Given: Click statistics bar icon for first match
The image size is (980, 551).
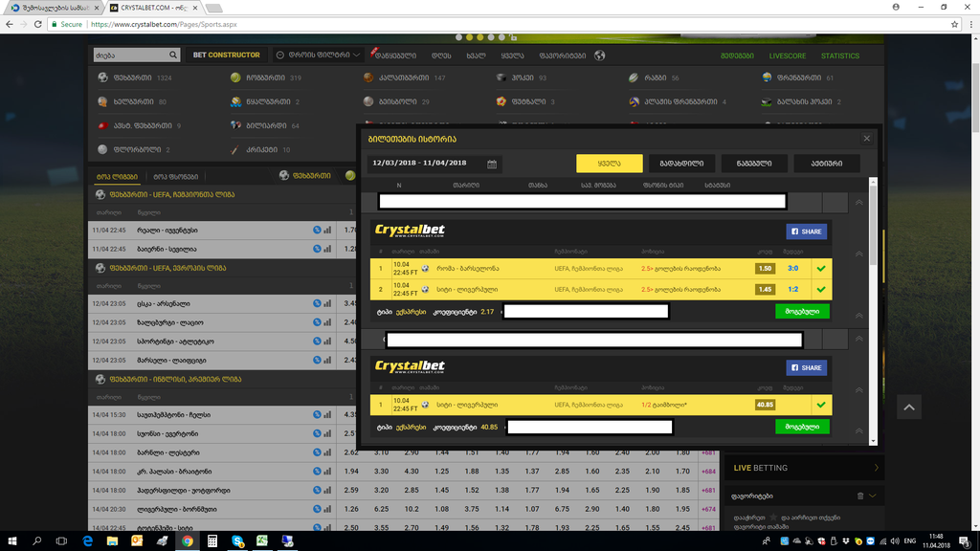Looking at the screenshot, I should (x=327, y=231).
